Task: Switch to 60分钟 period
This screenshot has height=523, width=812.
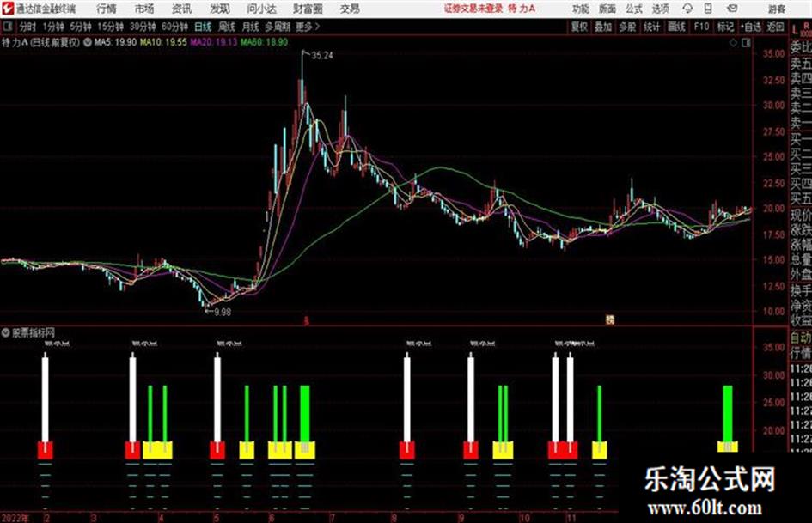Action: coord(174,27)
